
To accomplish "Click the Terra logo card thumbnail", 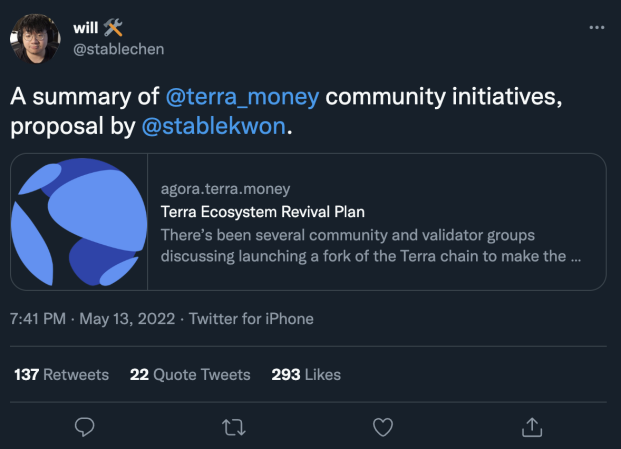I will [79, 222].
